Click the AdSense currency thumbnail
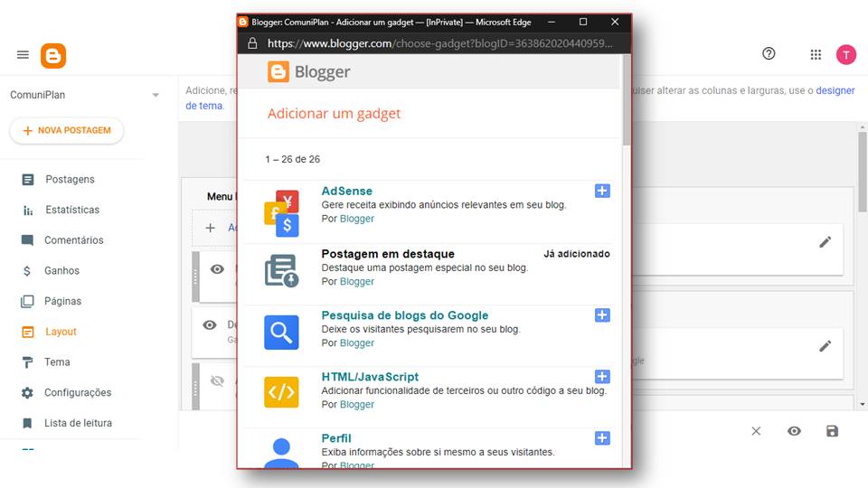 click(x=281, y=213)
